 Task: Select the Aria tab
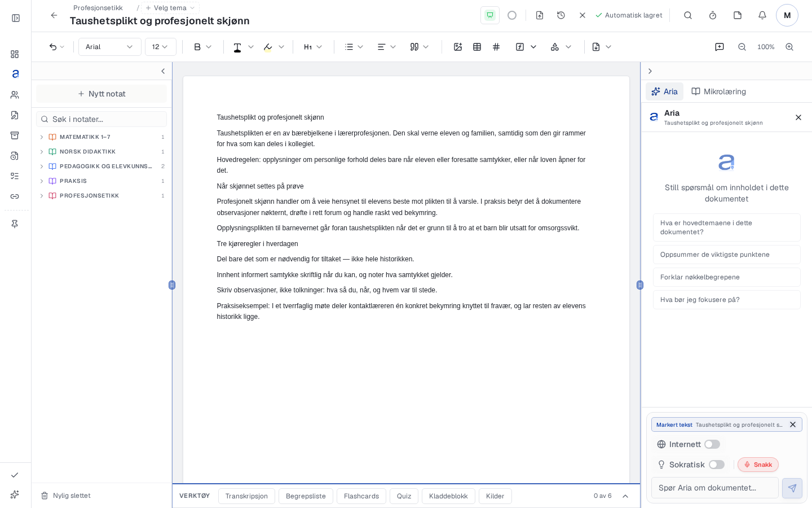(x=664, y=91)
